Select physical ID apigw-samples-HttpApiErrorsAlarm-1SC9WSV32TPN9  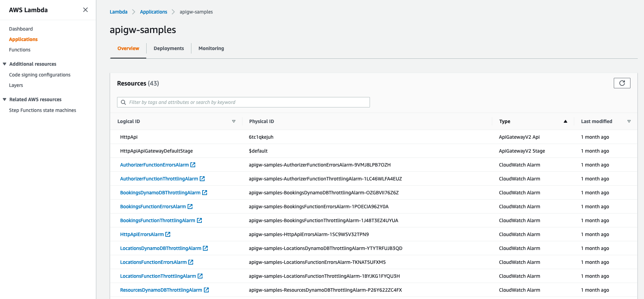tap(309, 234)
